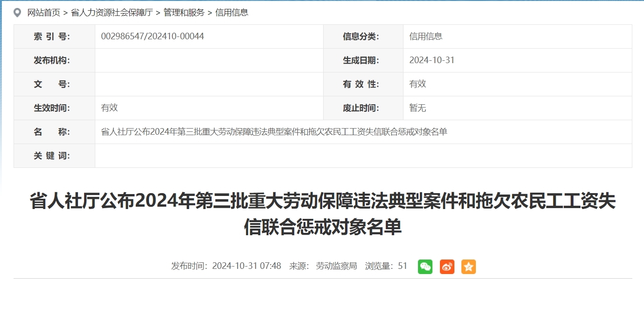Viewport: 644px width, 325px height.
Task: Share the article via the WeChat icon
Action: point(425,267)
